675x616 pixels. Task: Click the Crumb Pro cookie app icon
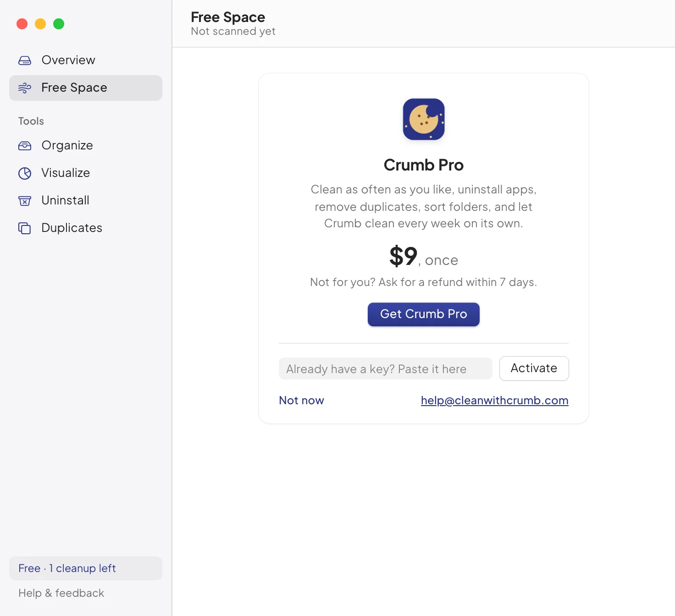[x=424, y=119]
